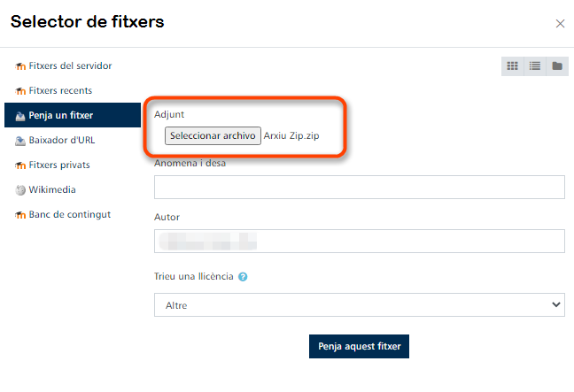Expand the Altre license dropdown
574x392 pixels.
[360, 305]
